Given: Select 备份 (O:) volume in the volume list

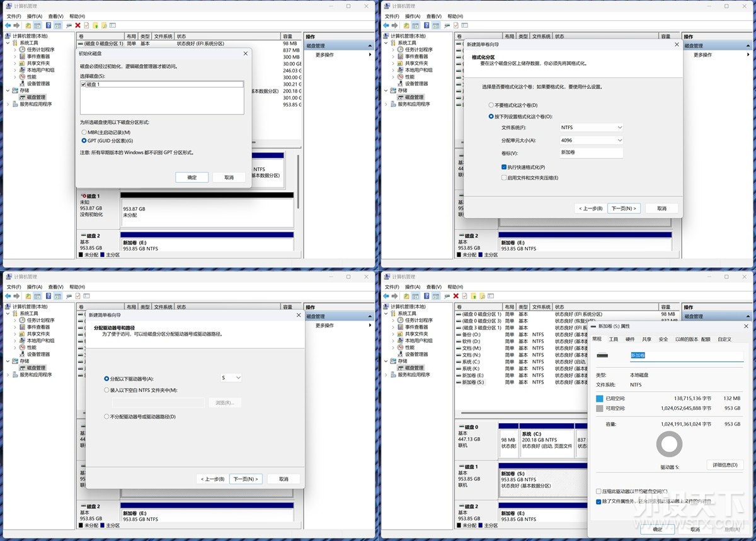Looking at the screenshot, I should click(x=471, y=334).
